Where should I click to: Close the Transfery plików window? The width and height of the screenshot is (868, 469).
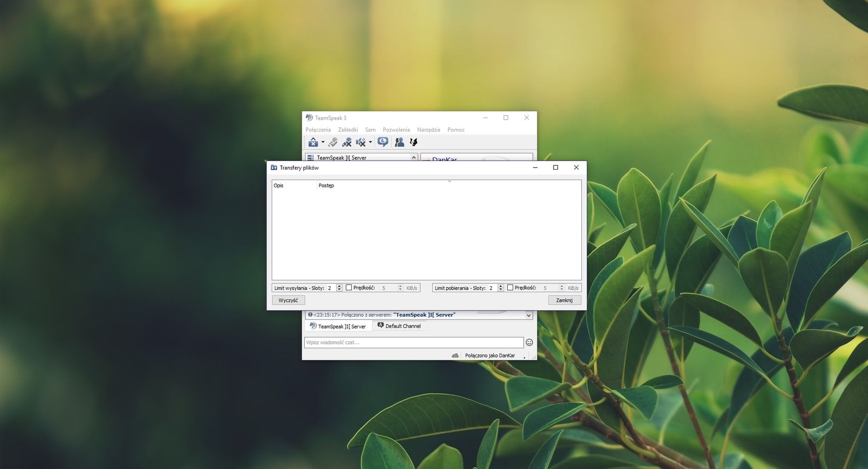(576, 168)
